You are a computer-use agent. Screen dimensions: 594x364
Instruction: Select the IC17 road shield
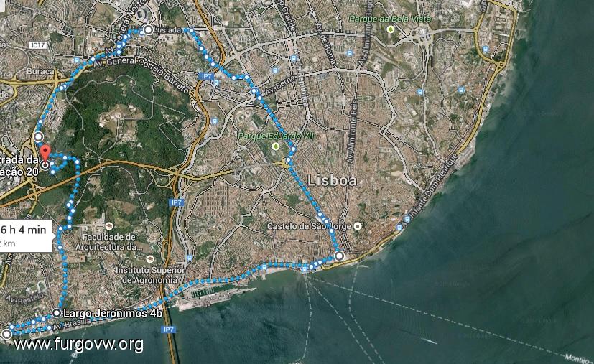[38, 45]
